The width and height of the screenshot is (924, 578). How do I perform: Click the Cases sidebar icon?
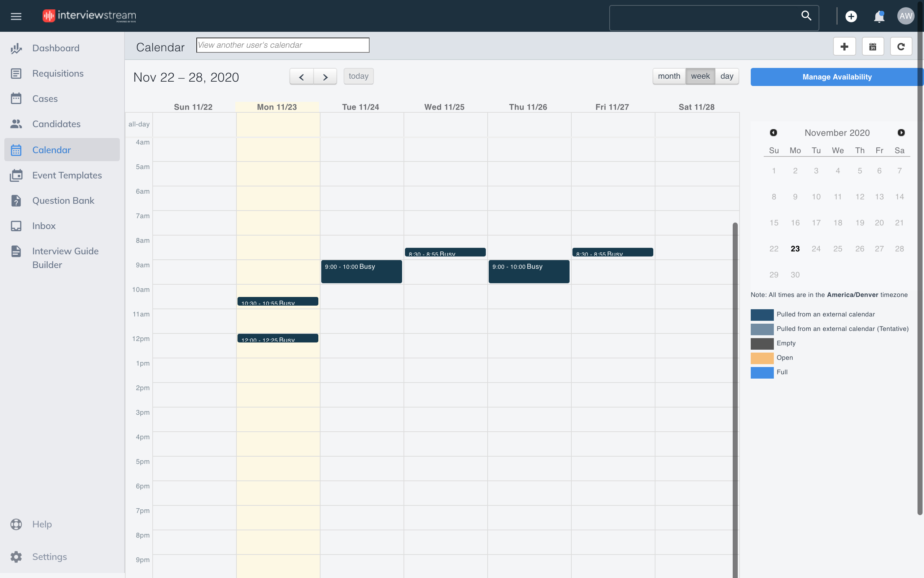(16, 99)
